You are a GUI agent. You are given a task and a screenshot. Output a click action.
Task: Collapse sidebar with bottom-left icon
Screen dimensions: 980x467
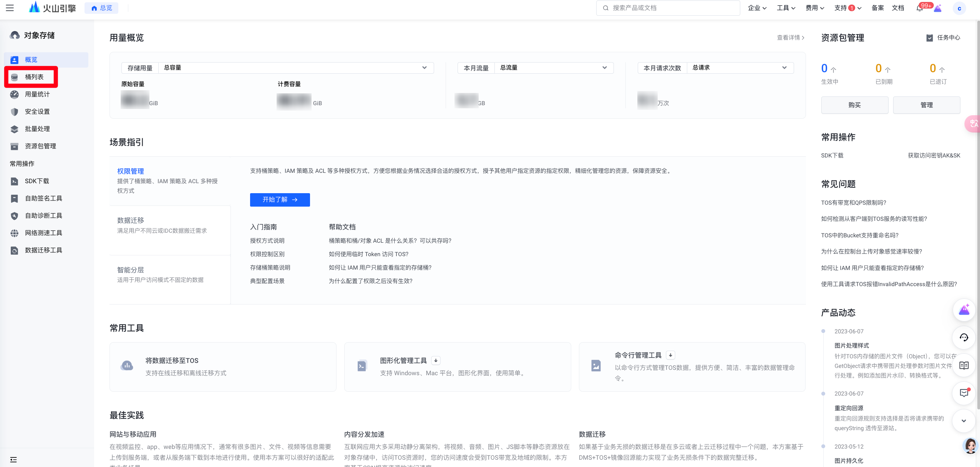[x=13, y=459]
